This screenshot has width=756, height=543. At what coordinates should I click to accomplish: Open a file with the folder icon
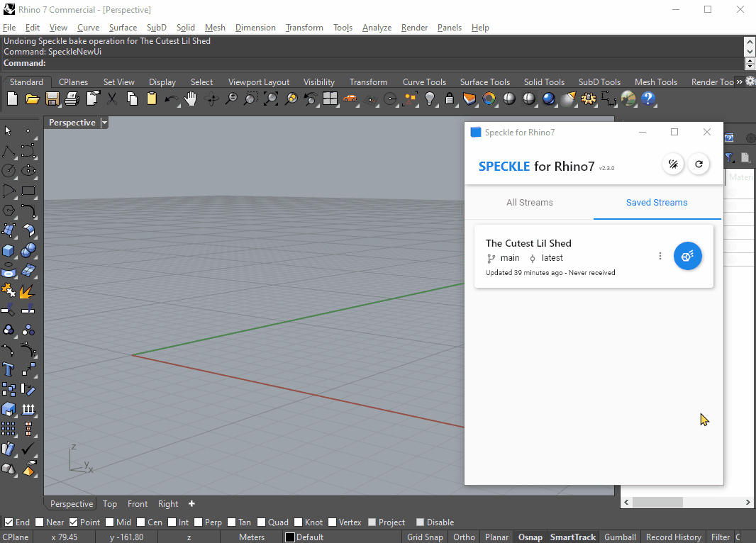[33, 99]
